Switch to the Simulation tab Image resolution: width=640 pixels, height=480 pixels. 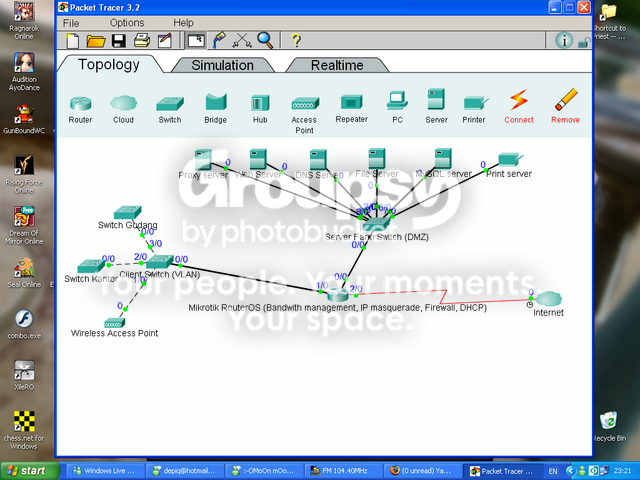coord(222,65)
